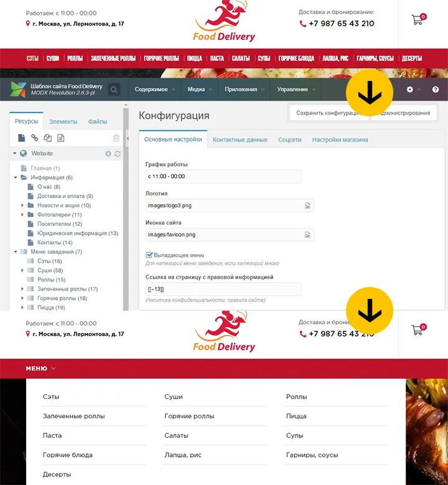This screenshot has height=485, width=448.
Task: Click the globe icon next to Website
Action: point(24,153)
